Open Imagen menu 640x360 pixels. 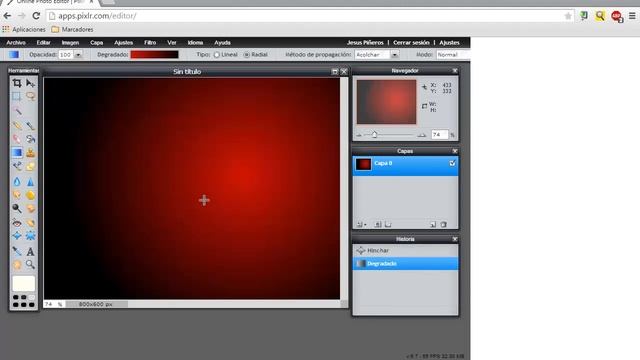(x=70, y=42)
